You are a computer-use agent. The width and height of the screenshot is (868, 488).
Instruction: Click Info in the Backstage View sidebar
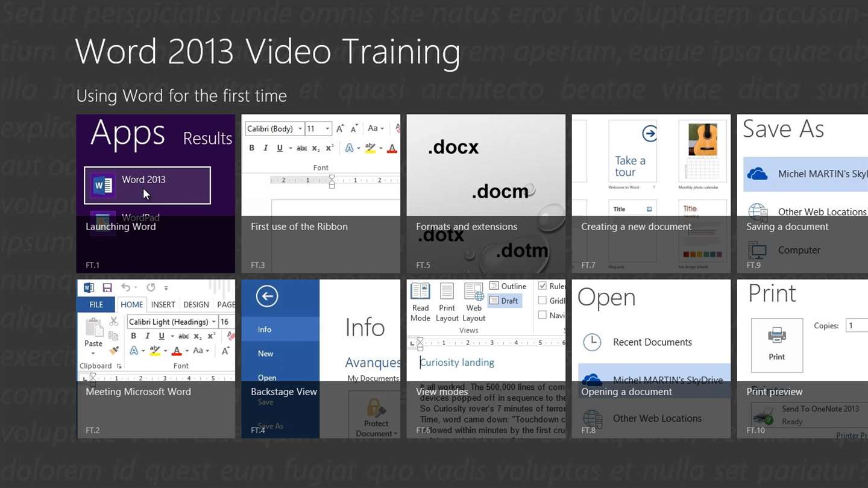280,330
